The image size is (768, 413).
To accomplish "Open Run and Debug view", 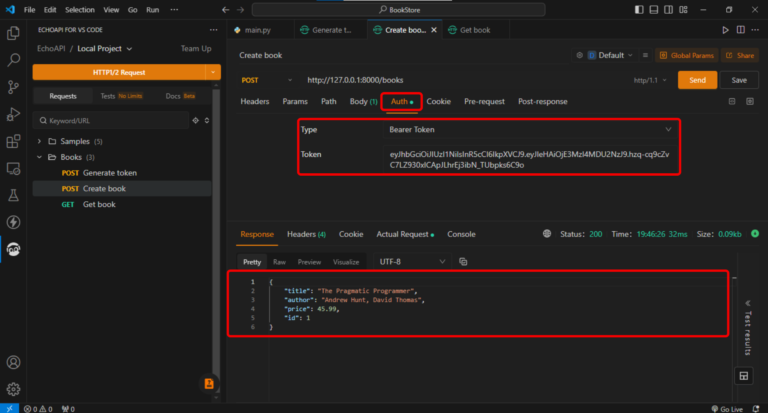I will (14, 114).
